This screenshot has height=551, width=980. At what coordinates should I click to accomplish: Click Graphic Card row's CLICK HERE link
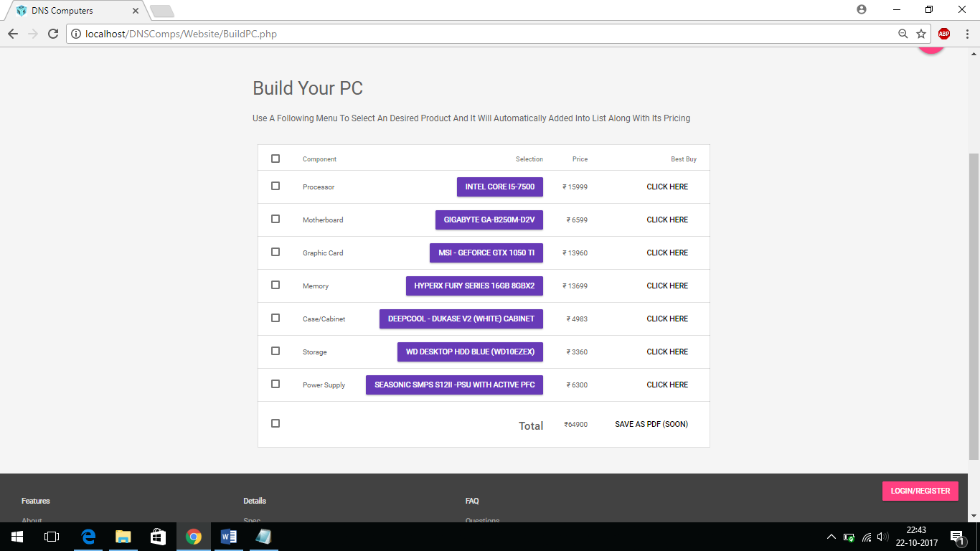click(667, 253)
